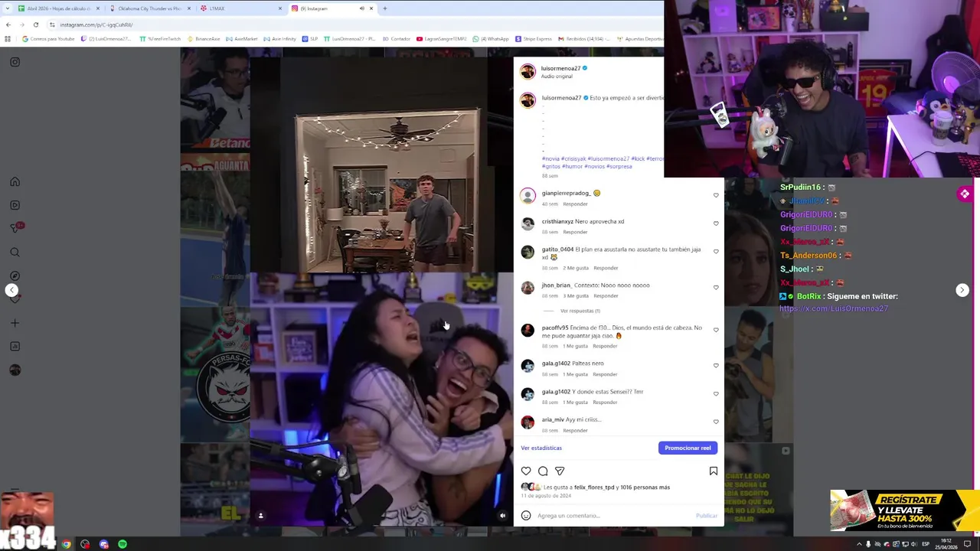Save post with bookmark icon
The width and height of the screenshot is (980, 551).
click(714, 471)
